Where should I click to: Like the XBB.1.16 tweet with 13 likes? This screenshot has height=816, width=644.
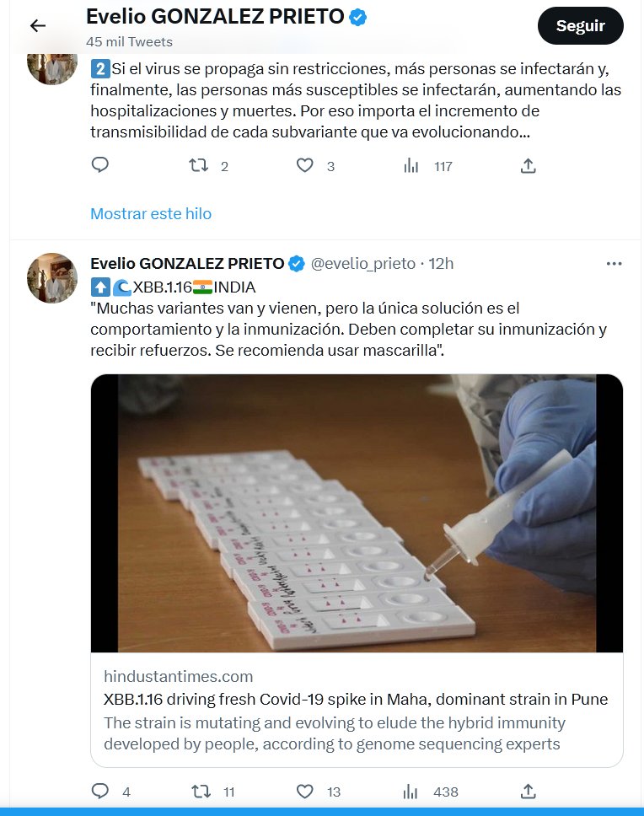(305, 791)
